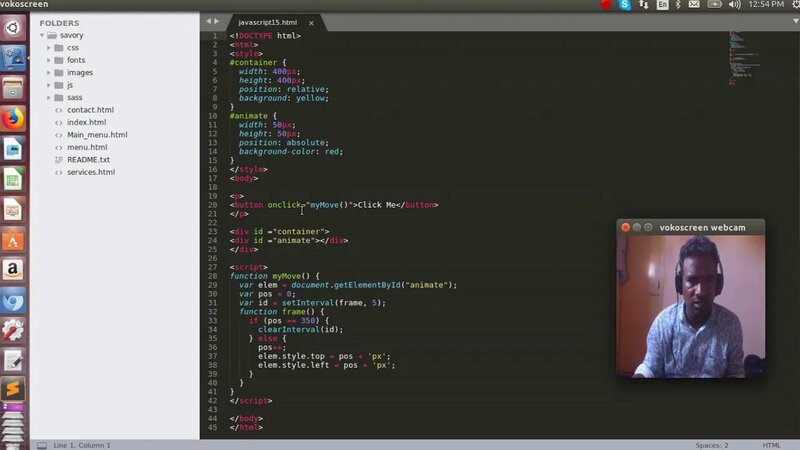Jump back with the left tab arrow

[208, 21]
